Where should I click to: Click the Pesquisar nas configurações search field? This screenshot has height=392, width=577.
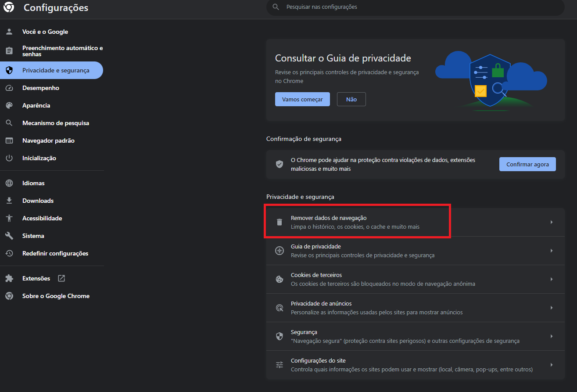pyautogui.click(x=415, y=7)
